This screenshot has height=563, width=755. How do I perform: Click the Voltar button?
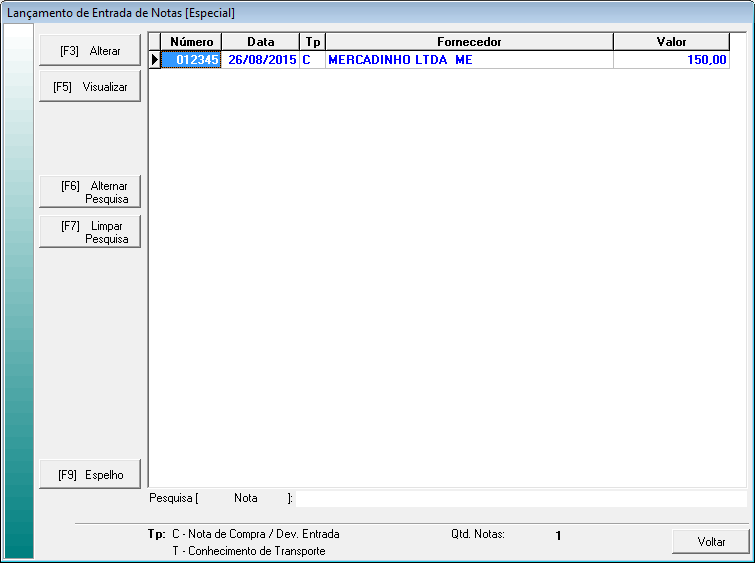[x=711, y=541]
